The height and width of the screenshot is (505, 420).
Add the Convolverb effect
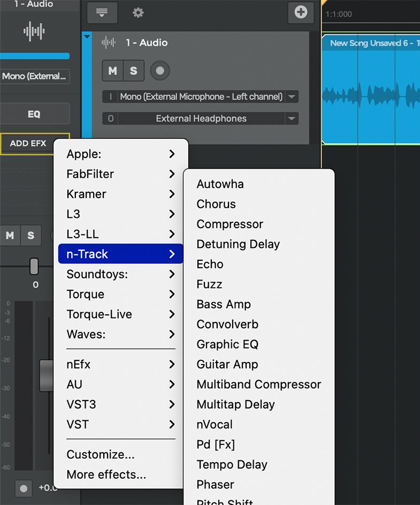click(259, 324)
